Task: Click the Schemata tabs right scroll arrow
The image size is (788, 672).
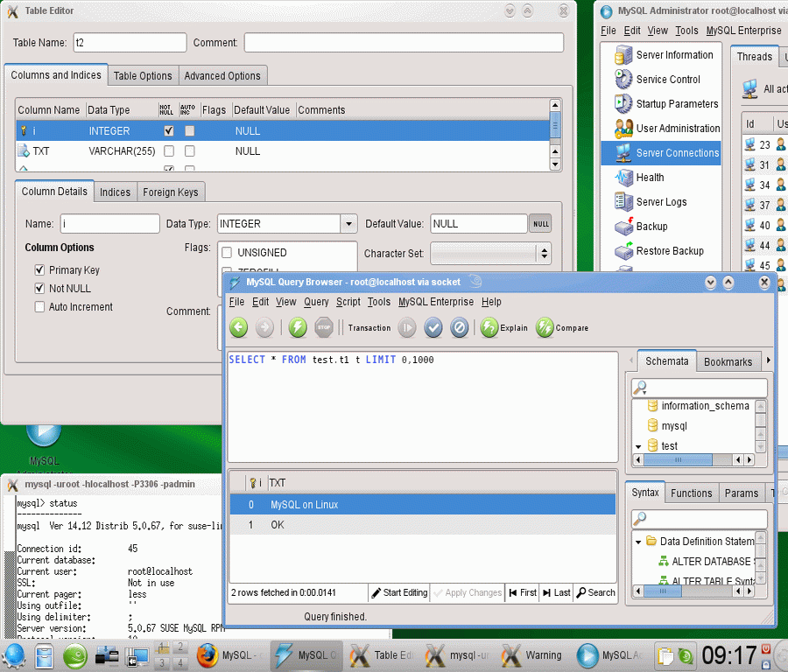Action: [769, 360]
